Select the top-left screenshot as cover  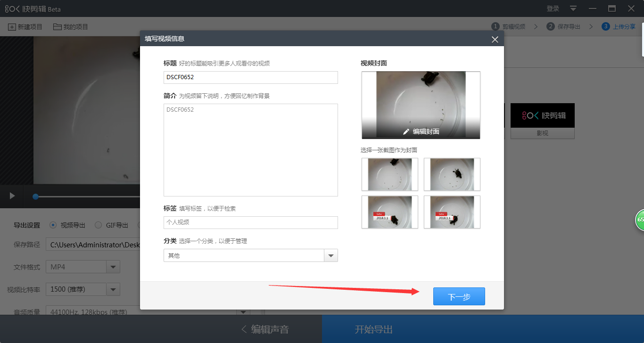pos(390,174)
